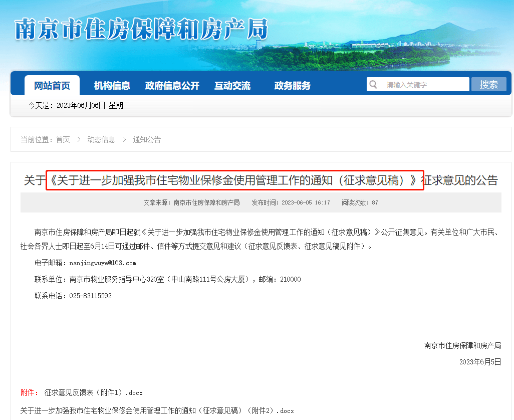
Task: Focus the 请输入关键字 search field
Action: coord(418,85)
